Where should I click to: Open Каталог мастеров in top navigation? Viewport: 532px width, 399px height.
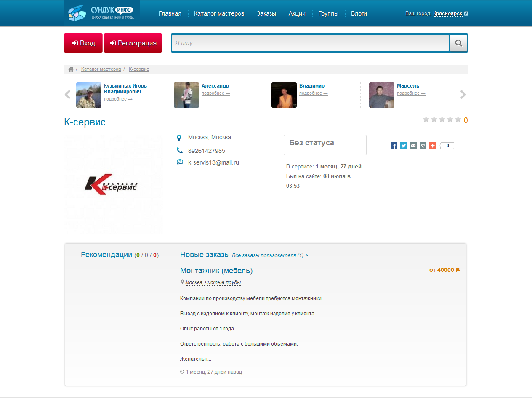pos(219,13)
